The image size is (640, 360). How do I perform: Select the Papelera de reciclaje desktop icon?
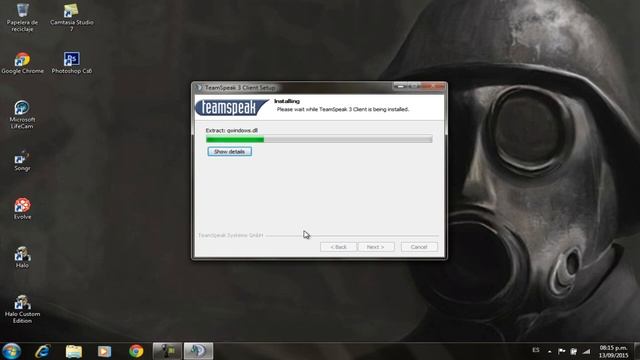click(22, 18)
